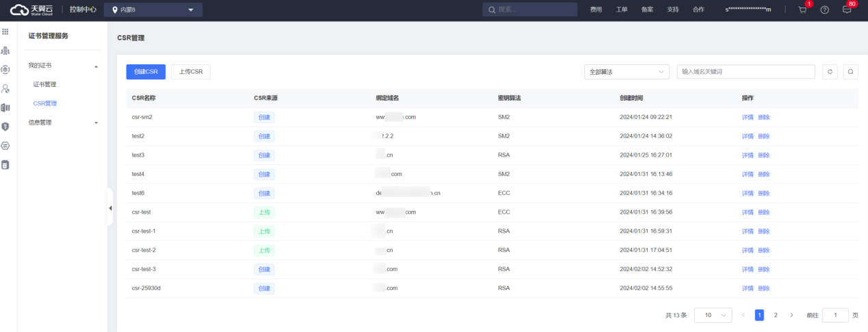Click 删除 for csr-test-1 row
The width and height of the screenshot is (868, 332).
pyautogui.click(x=763, y=231)
